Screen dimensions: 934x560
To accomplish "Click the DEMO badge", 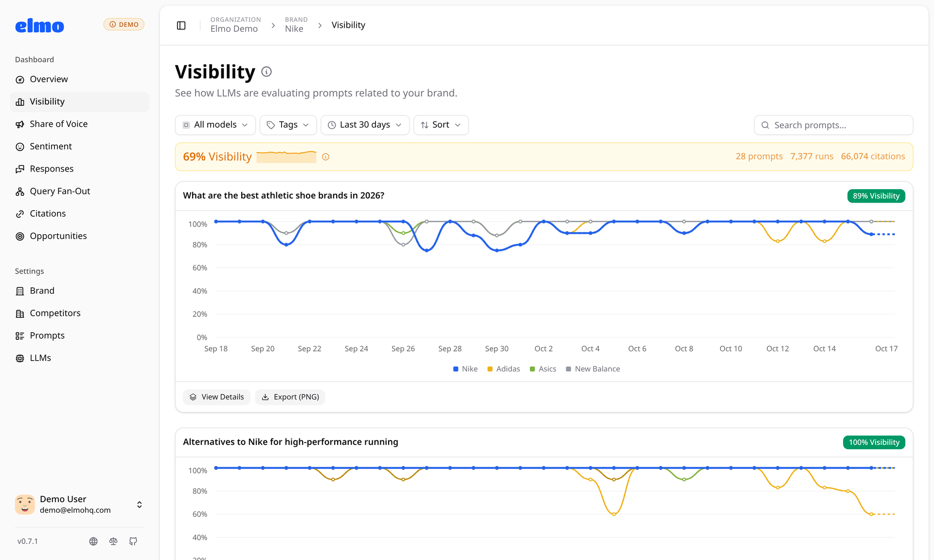I will (x=124, y=24).
